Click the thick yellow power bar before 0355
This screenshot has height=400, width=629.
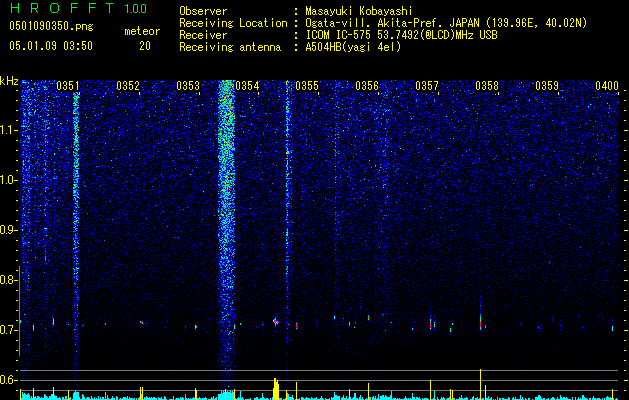(276, 388)
